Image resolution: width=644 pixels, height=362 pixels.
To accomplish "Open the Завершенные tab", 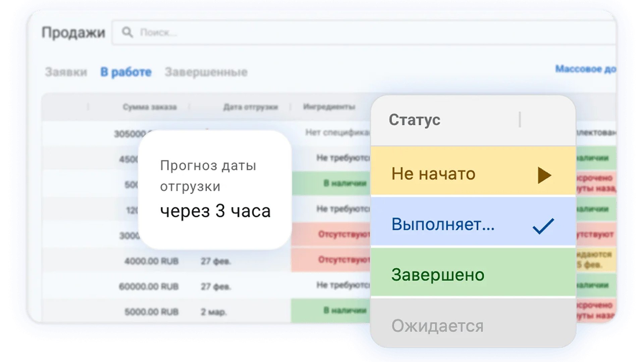I will 206,72.
